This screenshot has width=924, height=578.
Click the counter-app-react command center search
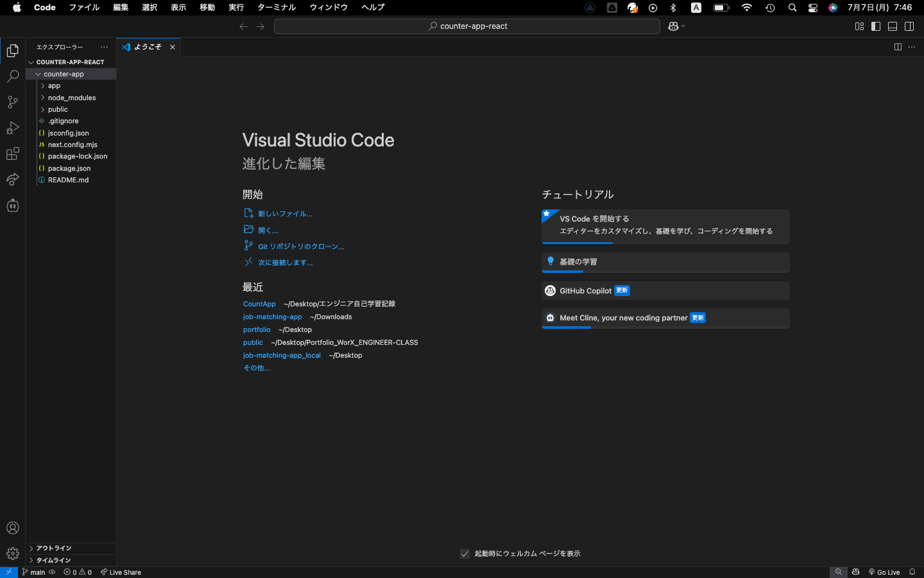pyautogui.click(x=467, y=26)
